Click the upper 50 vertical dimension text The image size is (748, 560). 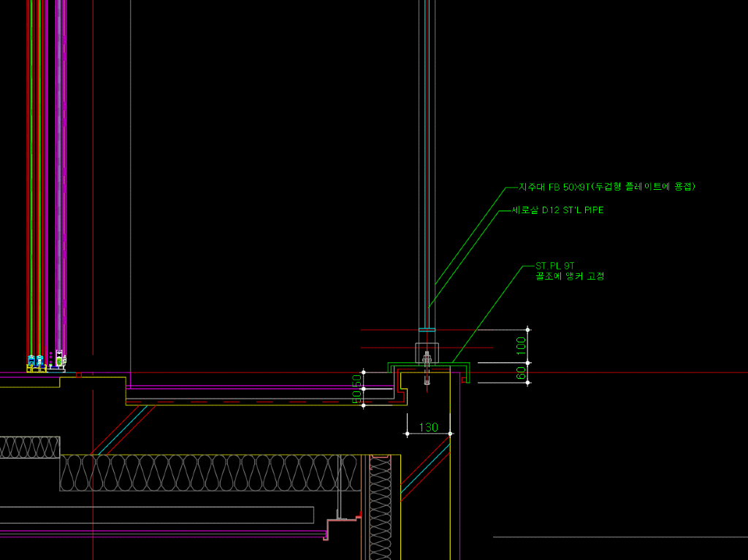tap(356, 380)
